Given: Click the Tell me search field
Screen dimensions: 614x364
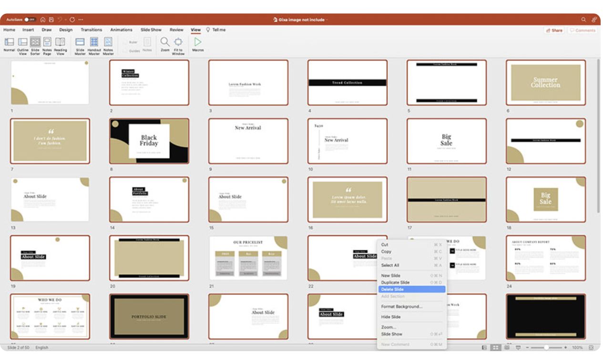Looking at the screenshot, I should pyautogui.click(x=219, y=30).
